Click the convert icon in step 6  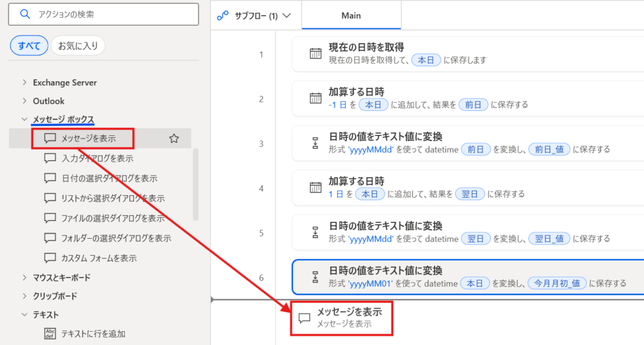pyautogui.click(x=316, y=277)
